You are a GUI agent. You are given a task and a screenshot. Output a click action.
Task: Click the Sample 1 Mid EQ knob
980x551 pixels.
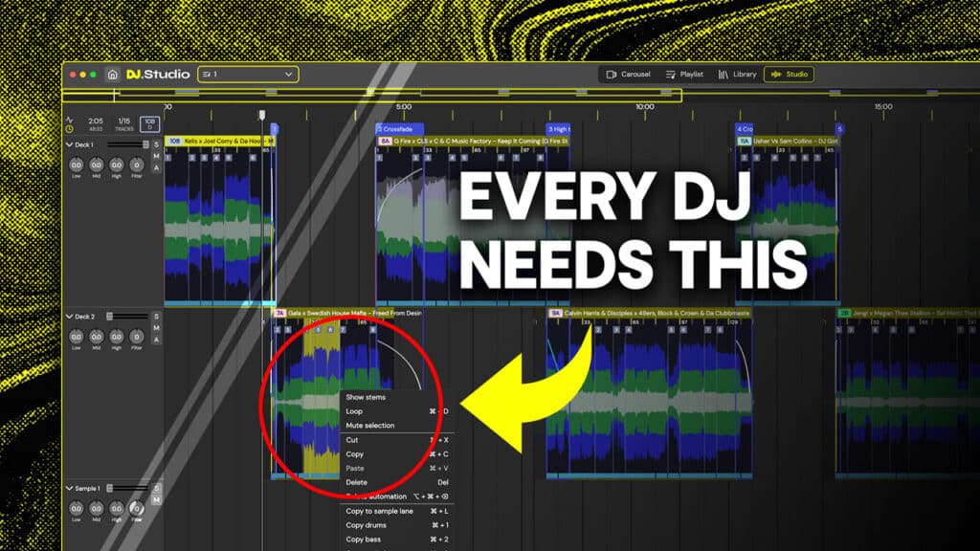click(x=97, y=508)
